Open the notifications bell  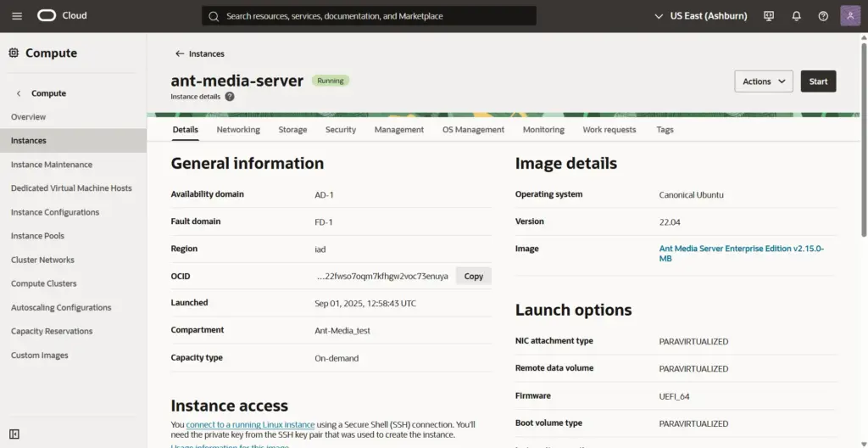pos(796,16)
